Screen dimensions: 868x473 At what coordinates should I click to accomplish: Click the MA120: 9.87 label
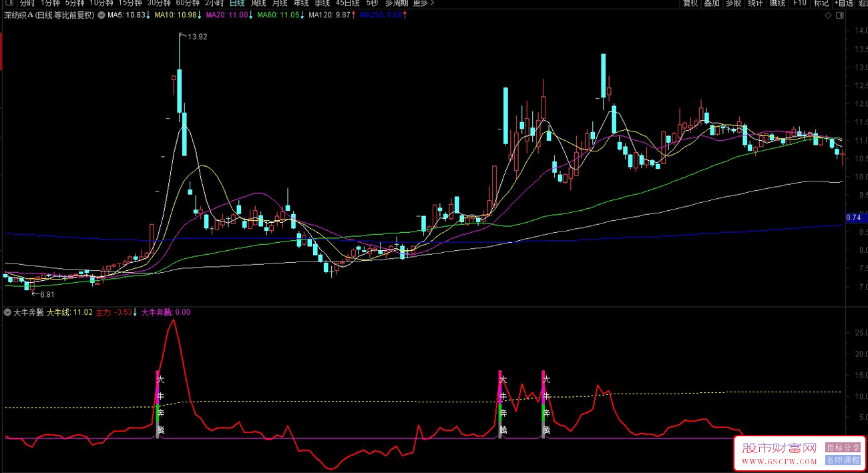tap(329, 15)
